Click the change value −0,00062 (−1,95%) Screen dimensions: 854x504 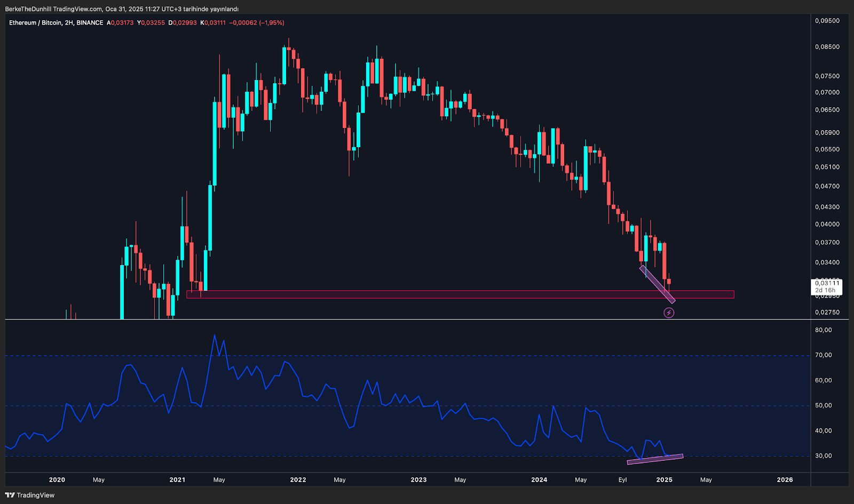click(x=257, y=23)
